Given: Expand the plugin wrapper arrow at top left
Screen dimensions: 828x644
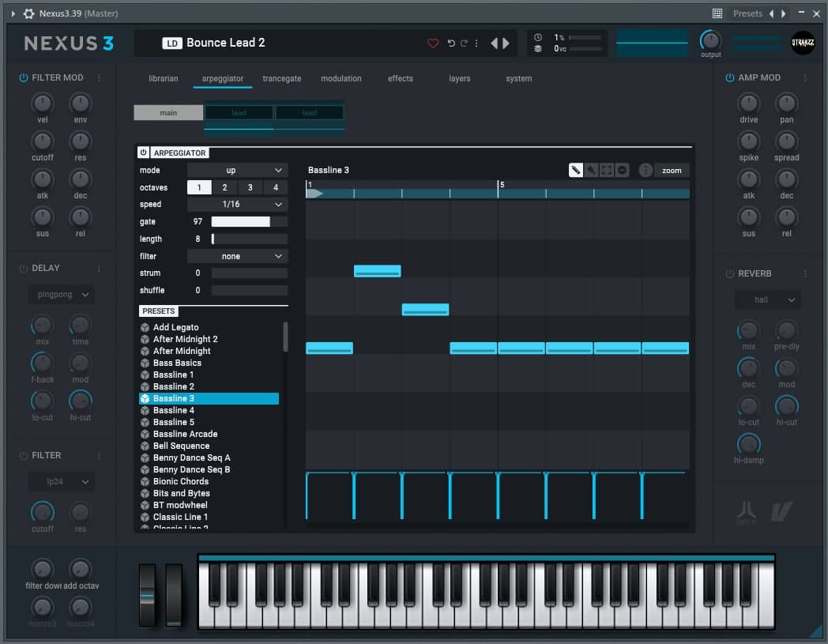Looking at the screenshot, I should (x=13, y=13).
